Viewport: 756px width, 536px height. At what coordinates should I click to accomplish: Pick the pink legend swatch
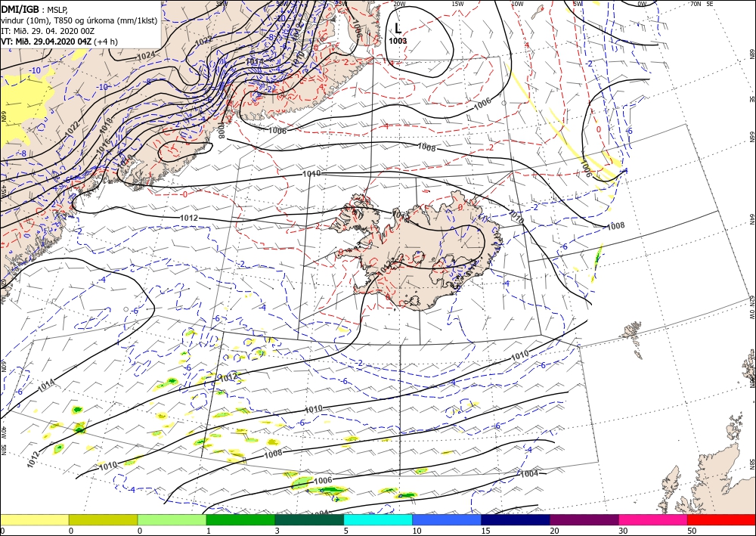click(x=653, y=519)
